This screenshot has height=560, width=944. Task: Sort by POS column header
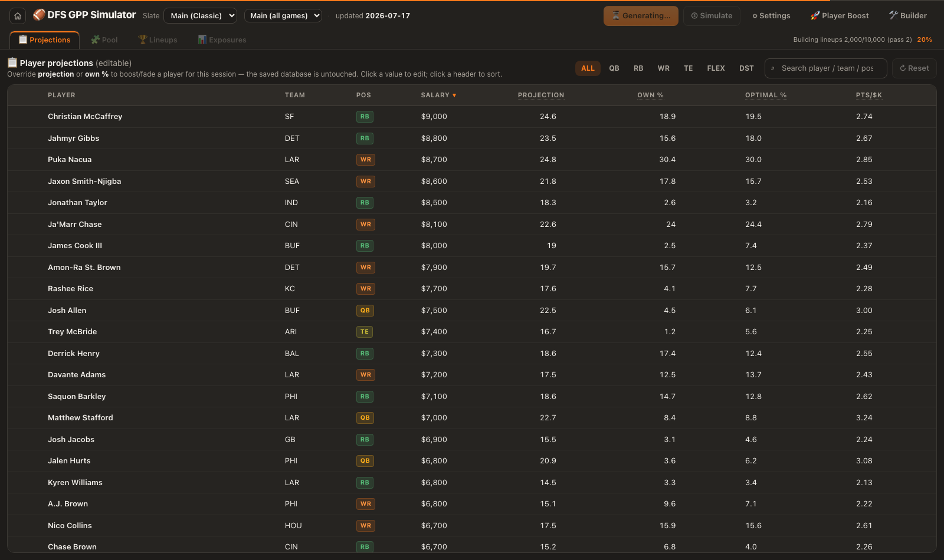click(x=363, y=95)
